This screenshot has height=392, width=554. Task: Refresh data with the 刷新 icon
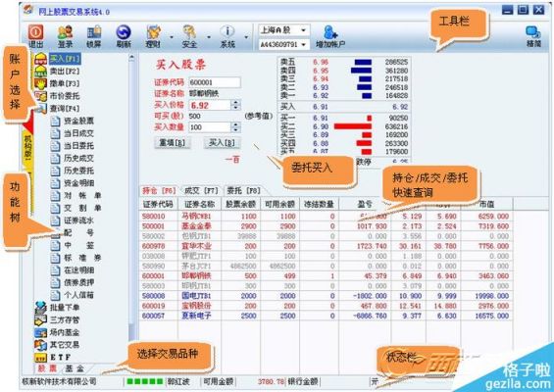click(124, 36)
